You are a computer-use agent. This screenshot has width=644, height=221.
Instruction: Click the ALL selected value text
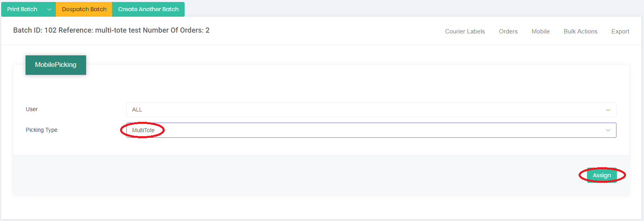click(137, 110)
